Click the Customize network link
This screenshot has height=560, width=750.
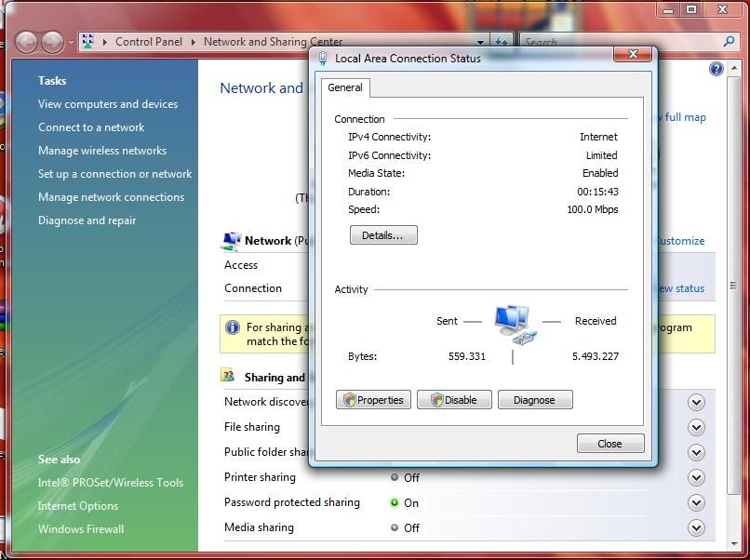pyautogui.click(x=682, y=241)
